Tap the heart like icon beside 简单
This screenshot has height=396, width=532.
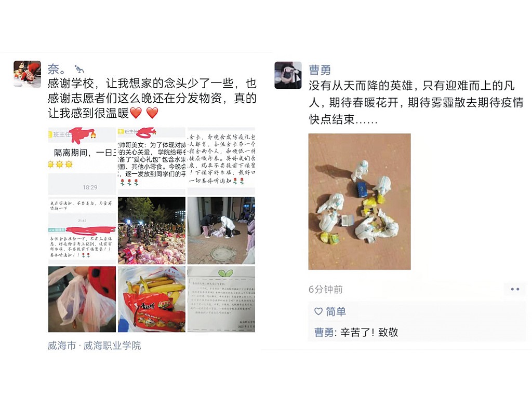pyautogui.click(x=318, y=311)
